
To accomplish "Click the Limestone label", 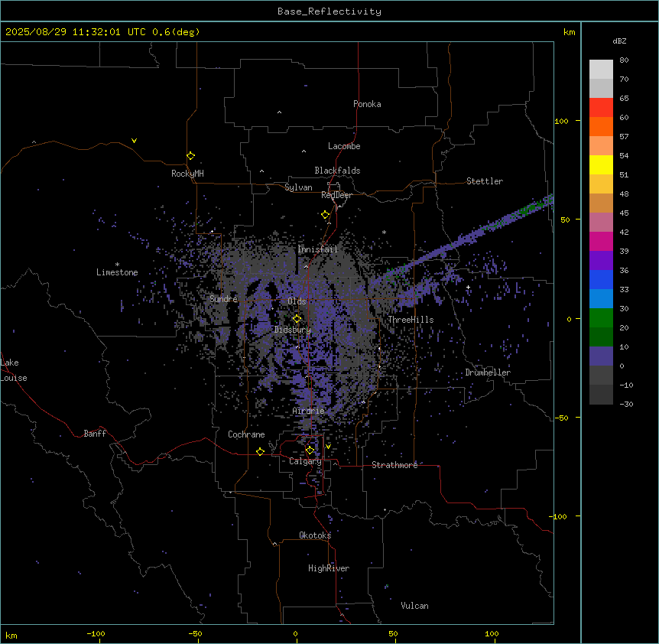I will (117, 272).
